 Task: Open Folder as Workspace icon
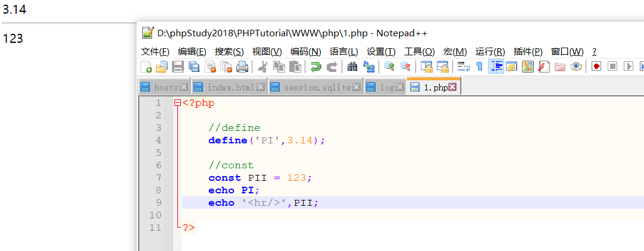pyautogui.click(x=560, y=67)
